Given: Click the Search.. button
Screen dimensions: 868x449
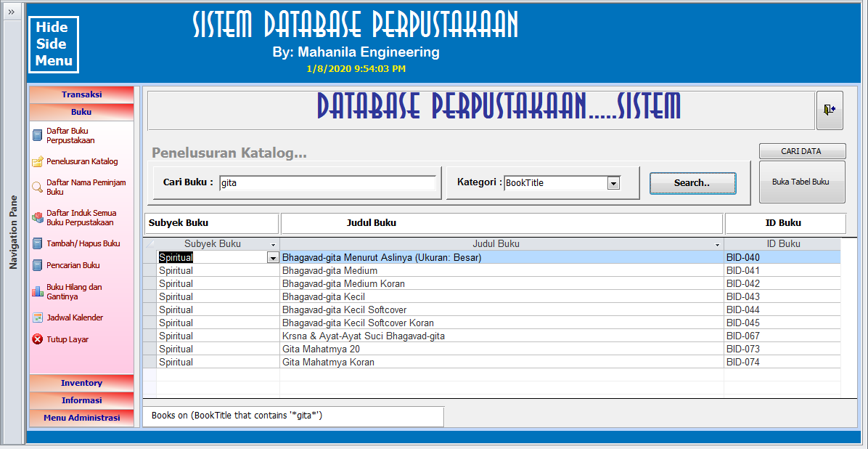Looking at the screenshot, I should pyautogui.click(x=692, y=183).
